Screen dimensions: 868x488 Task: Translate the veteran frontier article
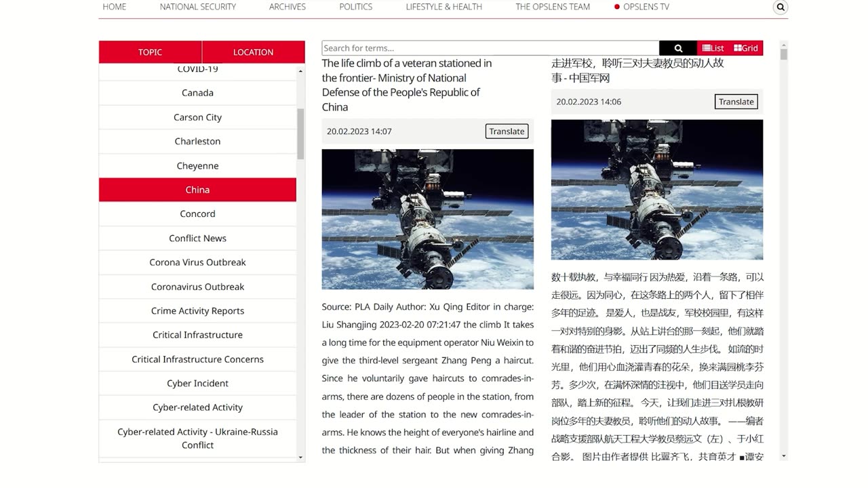point(507,131)
